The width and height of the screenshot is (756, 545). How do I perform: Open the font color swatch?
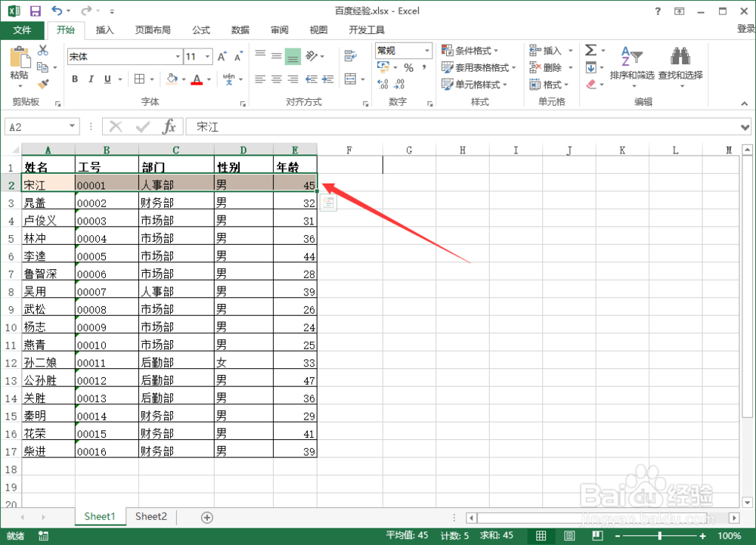197,79
